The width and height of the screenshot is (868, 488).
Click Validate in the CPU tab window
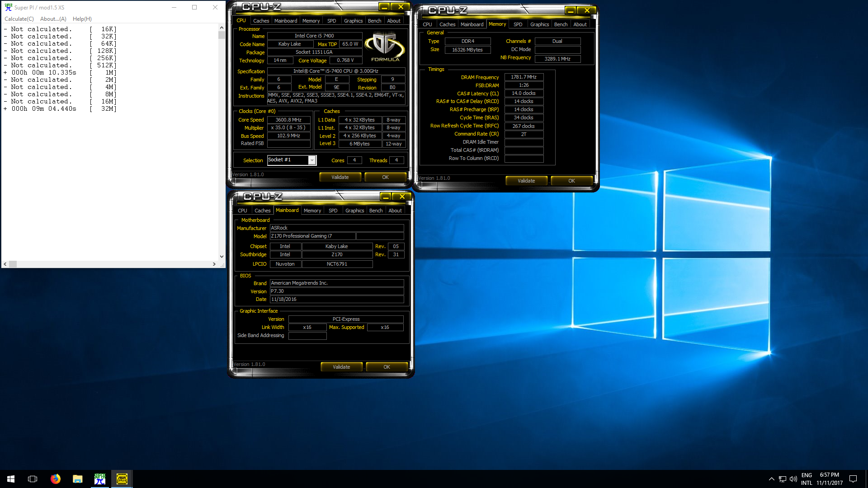point(340,177)
